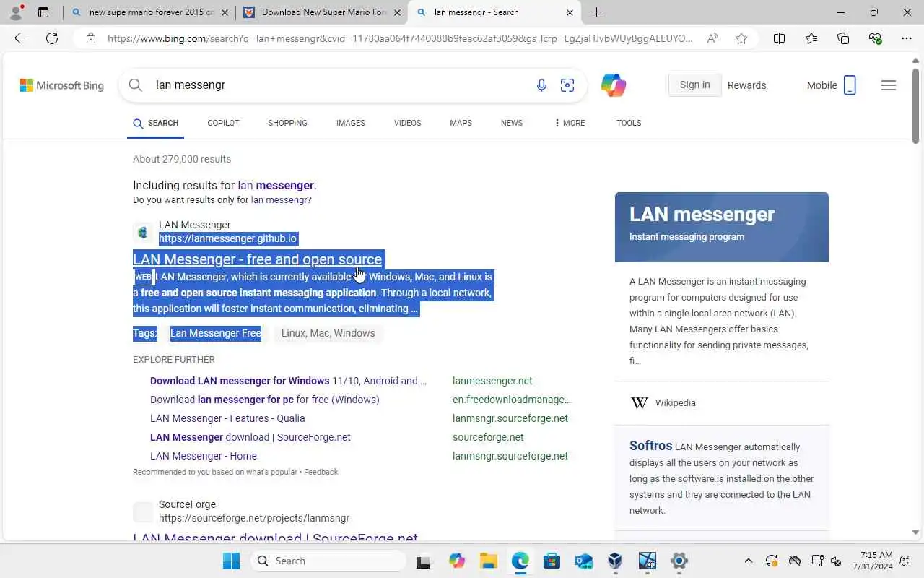This screenshot has width=924, height=578.
Task: Close the 'new supe rmario forever' tab
Action: click(225, 12)
